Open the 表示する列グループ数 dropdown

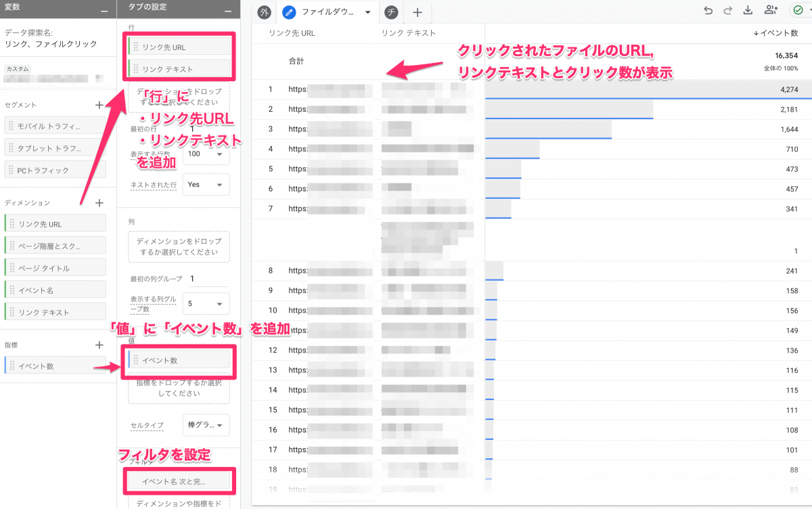click(x=206, y=304)
